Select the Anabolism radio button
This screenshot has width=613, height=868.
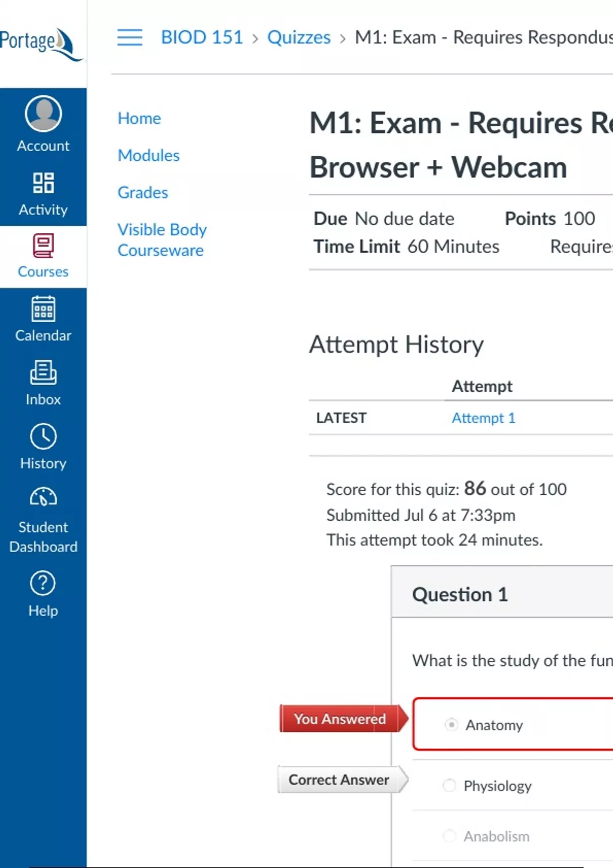click(x=450, y=836)
